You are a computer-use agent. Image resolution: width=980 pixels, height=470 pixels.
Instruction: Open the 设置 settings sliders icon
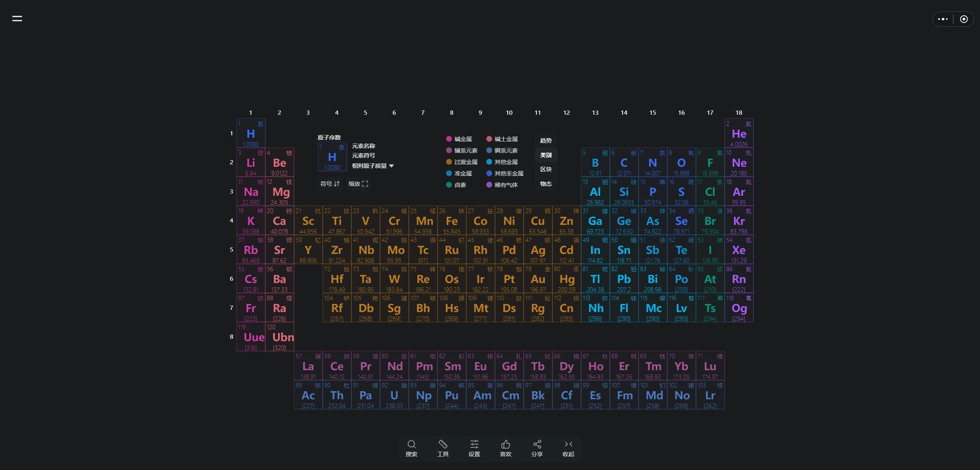(474, 444)
